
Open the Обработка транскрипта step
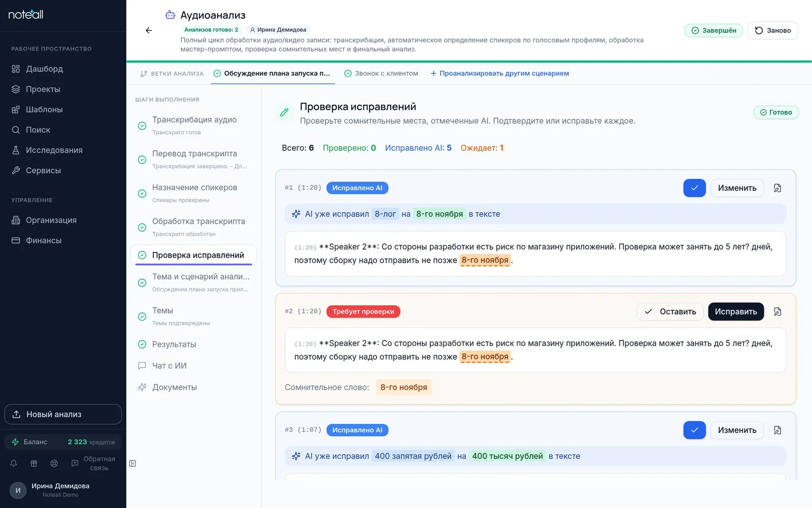point(194,227)
